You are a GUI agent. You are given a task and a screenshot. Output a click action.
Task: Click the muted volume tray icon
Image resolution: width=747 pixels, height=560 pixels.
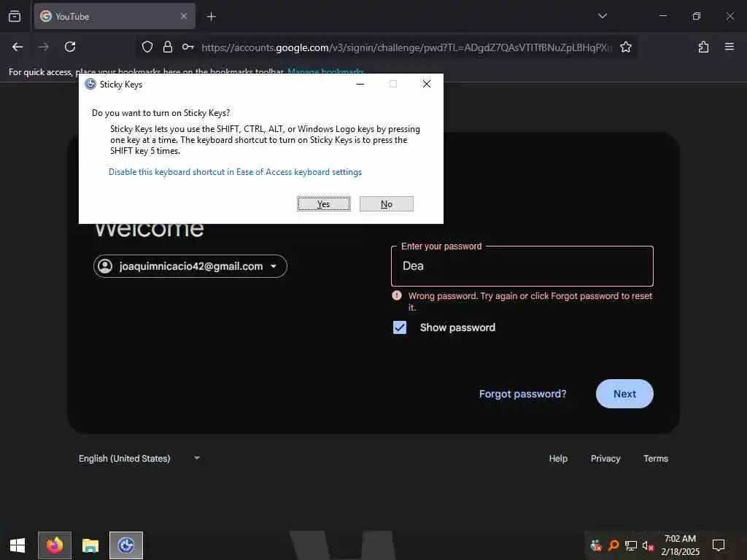pos(648,545)
